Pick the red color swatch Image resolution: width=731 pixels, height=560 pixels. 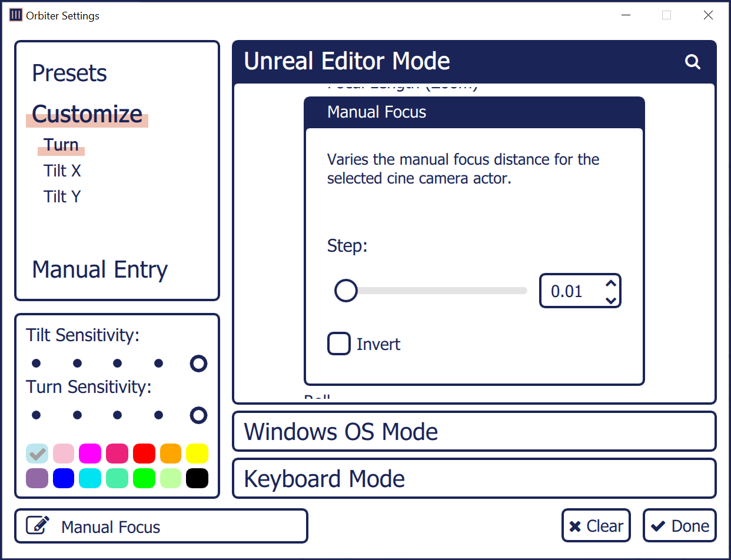pyautogui.click(x=144, y=454)
